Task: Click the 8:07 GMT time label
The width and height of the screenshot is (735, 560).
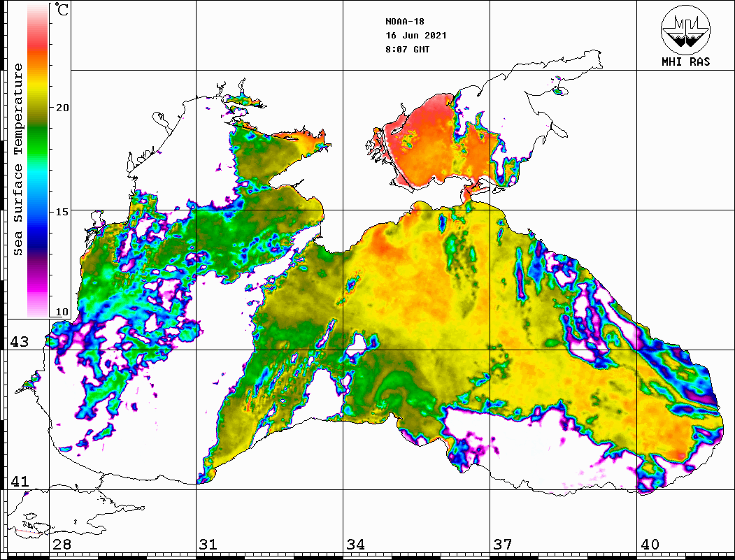Action: (407, 50)
